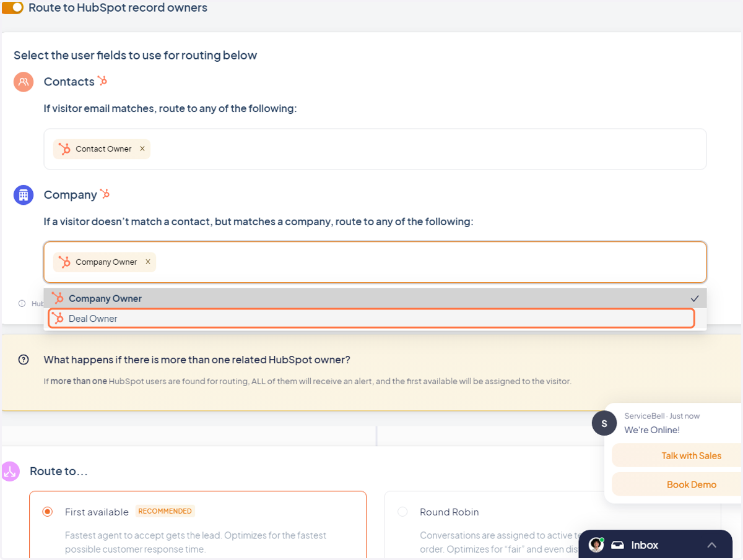Click the multiple HubSpot owners question heading
The width and height of the screenshot is (743, 560).
[197, 360]
